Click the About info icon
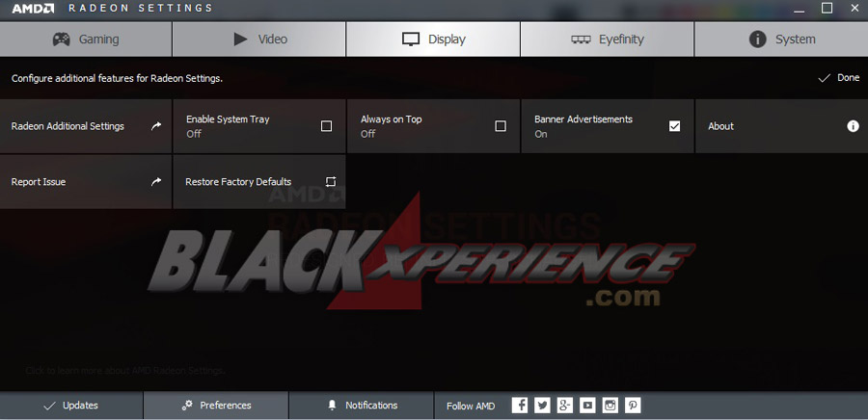This screenshot has height=420, width=868. (x=854, y=126)
